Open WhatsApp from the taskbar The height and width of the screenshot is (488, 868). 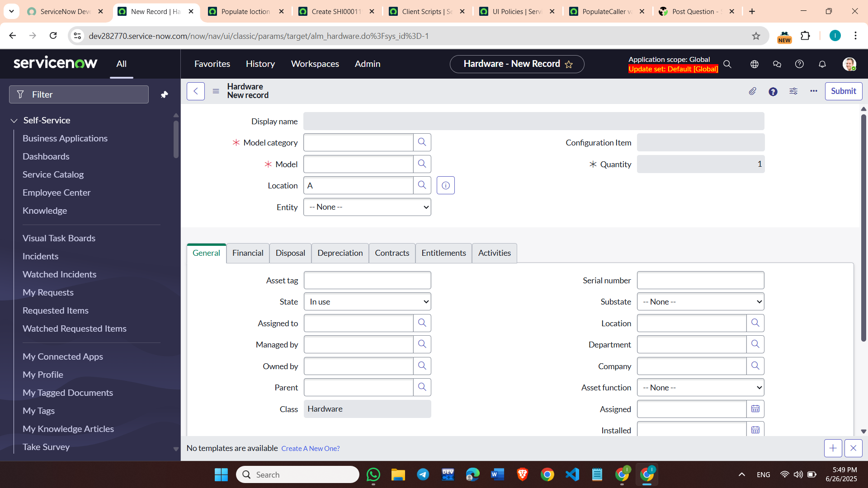pos(373,474)
